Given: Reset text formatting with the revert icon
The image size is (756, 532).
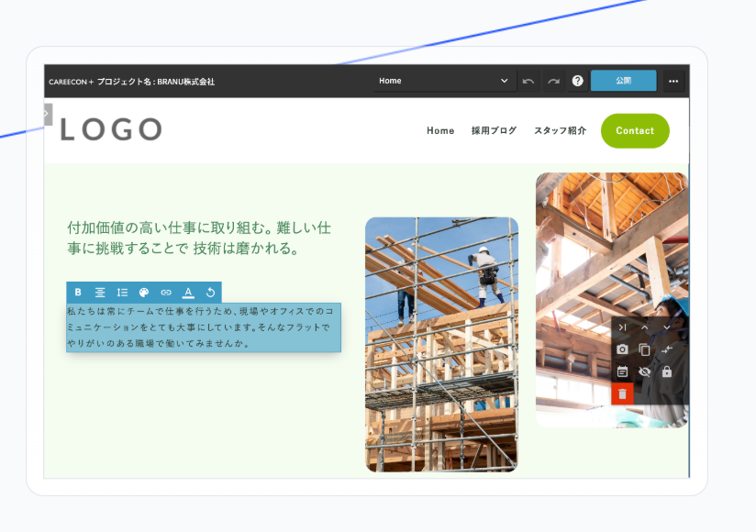Looking at the screenshot, I should coord(210,293).
